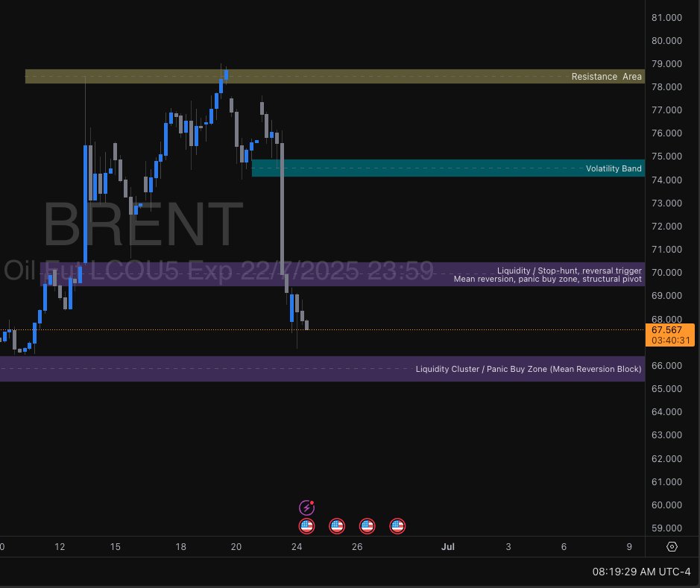700x588 pixels.
Task: Click the orange countdown timer under the price label
Action: [x=669, y=341]
